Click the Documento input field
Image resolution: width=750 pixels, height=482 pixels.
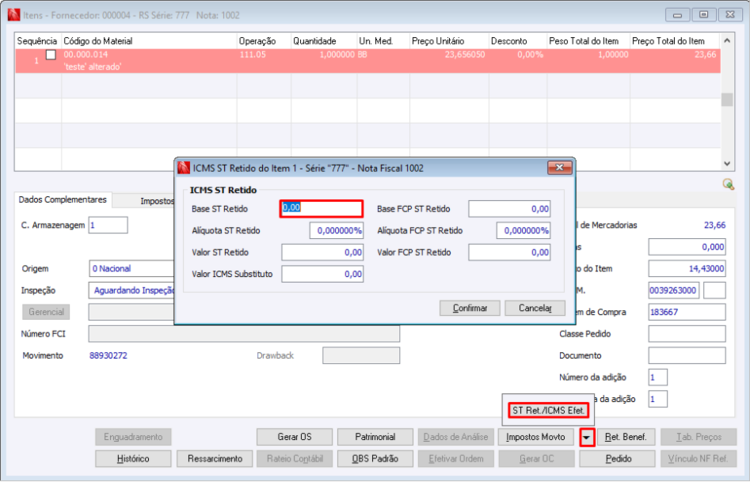(687, 355)
